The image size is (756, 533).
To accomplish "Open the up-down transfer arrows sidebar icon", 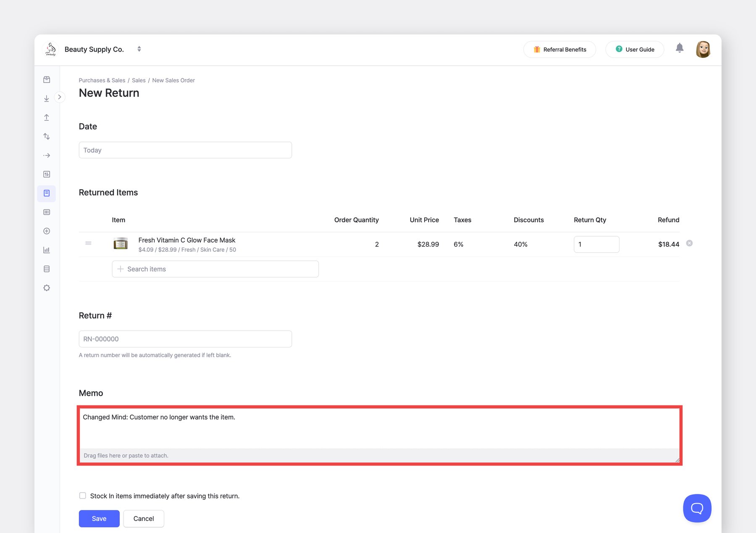I will 47,136.
